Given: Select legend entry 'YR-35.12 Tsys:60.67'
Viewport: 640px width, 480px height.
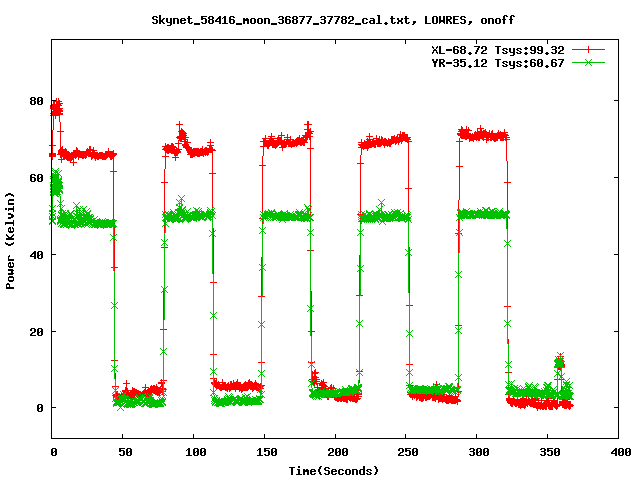Looking at the screenshot, I should (x=498, y=63).
